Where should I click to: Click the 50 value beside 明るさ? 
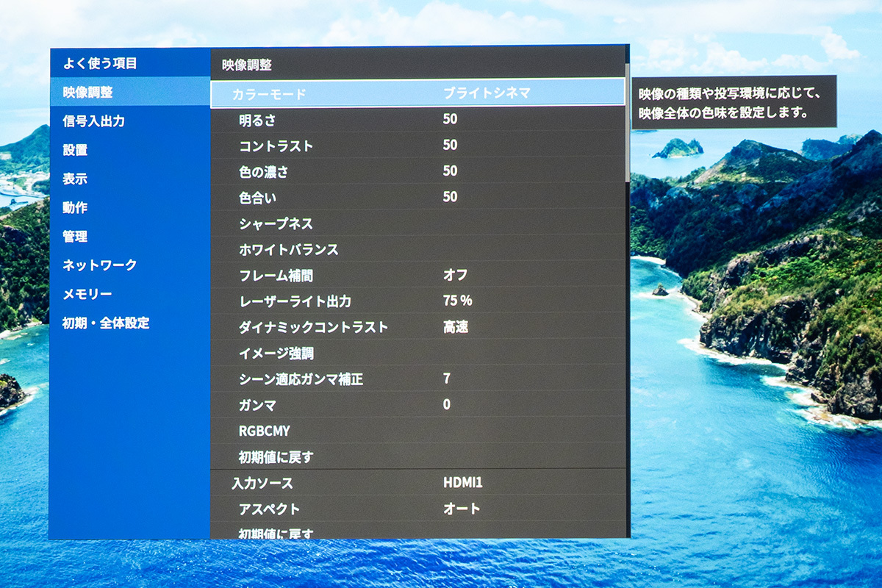pos(450,119)
